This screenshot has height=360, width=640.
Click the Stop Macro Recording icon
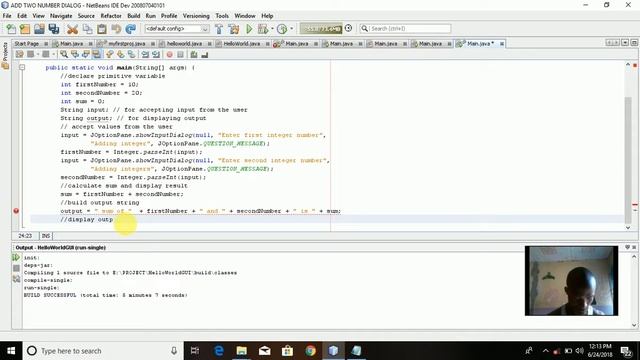click(x=180, y=54)
